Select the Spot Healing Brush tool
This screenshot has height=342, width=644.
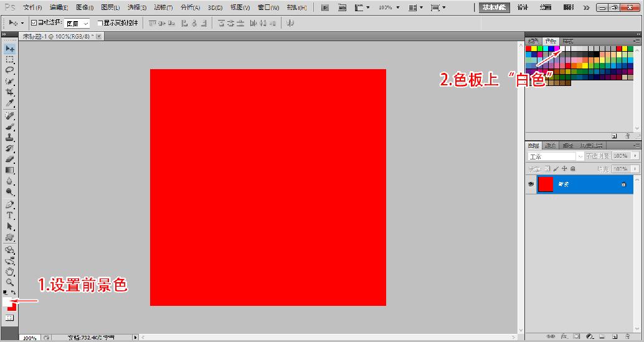point(10,116)
